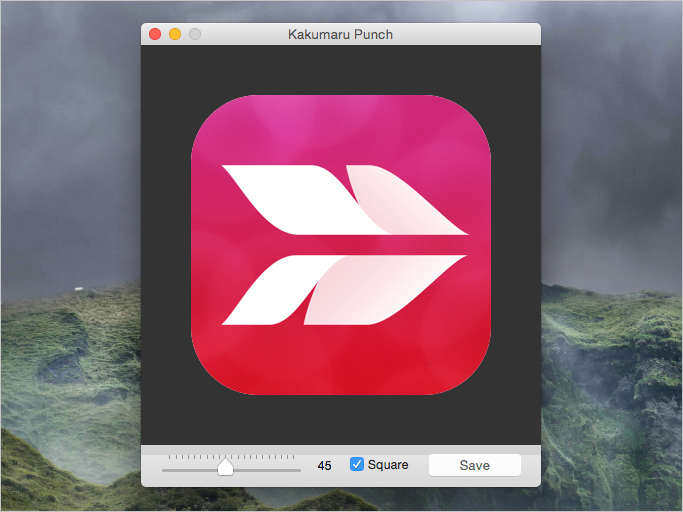Click the disabled gray zoom button
The width and height of the screenshot is (683, 512).
[x=195, y=34]
